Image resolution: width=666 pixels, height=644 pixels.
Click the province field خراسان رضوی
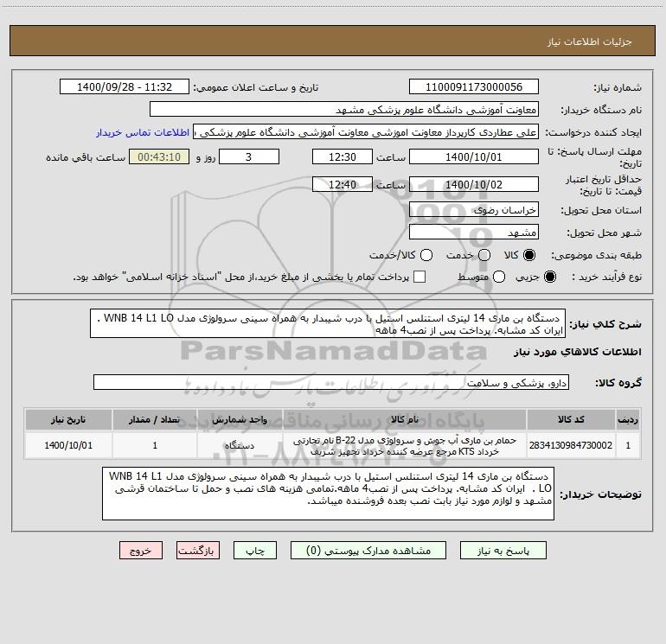coord(474,210)
